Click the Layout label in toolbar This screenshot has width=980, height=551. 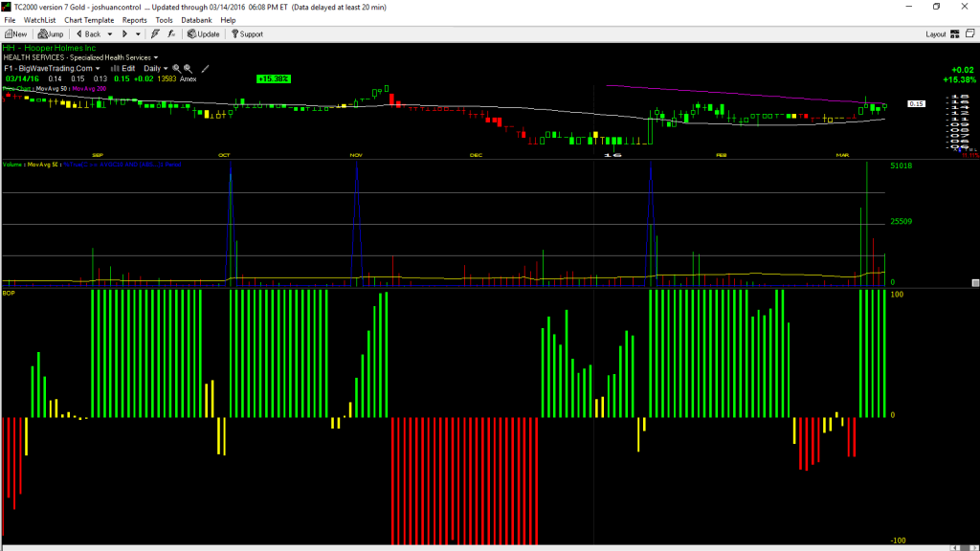click(x=935, y=34)
